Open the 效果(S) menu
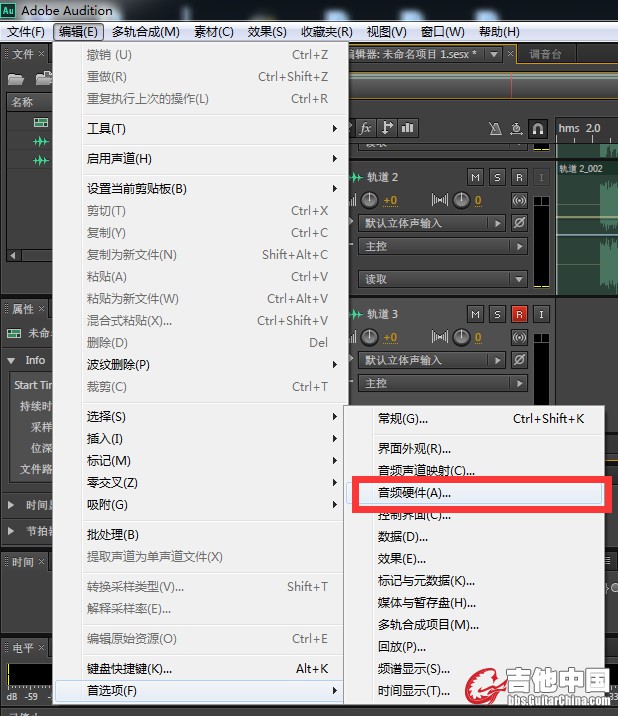Screen dimensions: 618x716 point(267,32)
